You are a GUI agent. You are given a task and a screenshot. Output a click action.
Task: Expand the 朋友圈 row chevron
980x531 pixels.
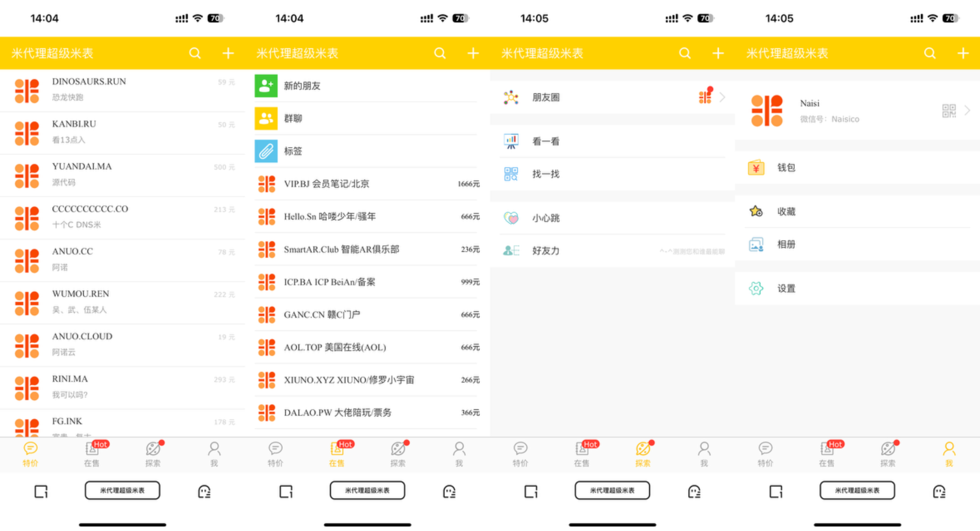point(722,97)
